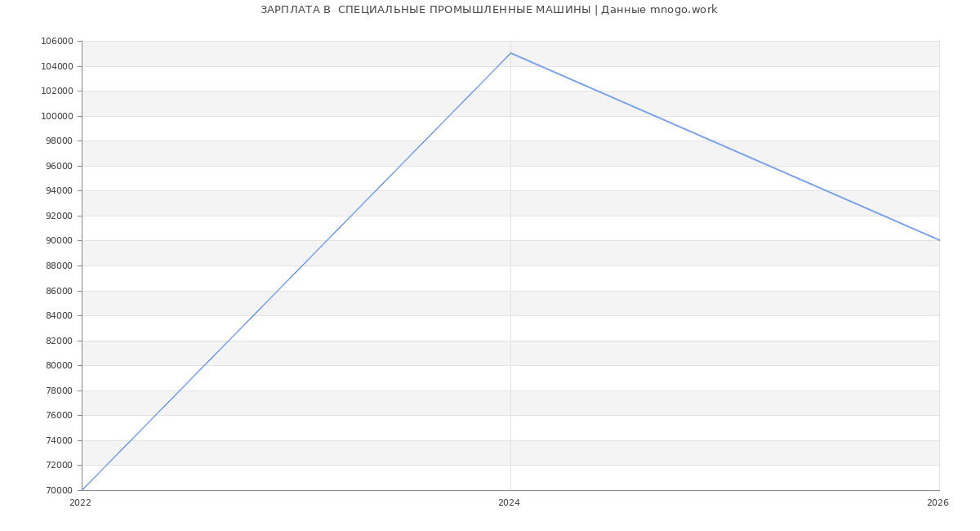The height and width of the screenshot is (531, 980).
Task: Click the line's starting point at 2022
Action: coord(82,489)
